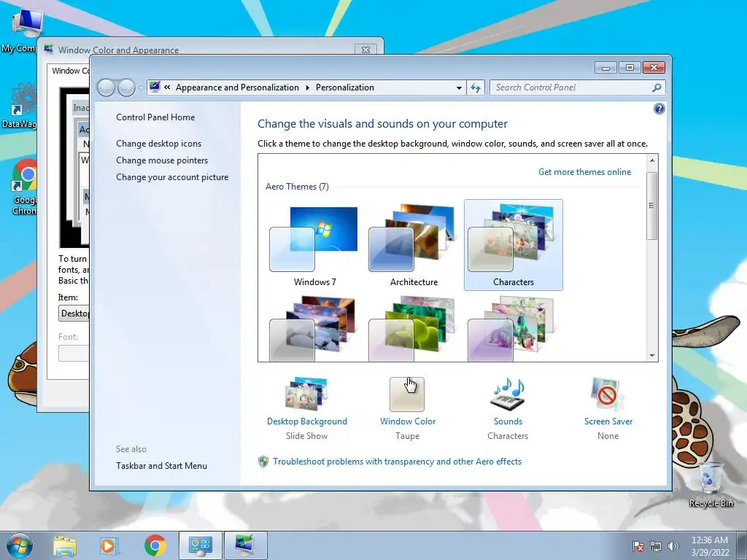
Task: Open the Item dropdown in Window Color dialog
Action: pyautogui.click(x=74, y=314)
